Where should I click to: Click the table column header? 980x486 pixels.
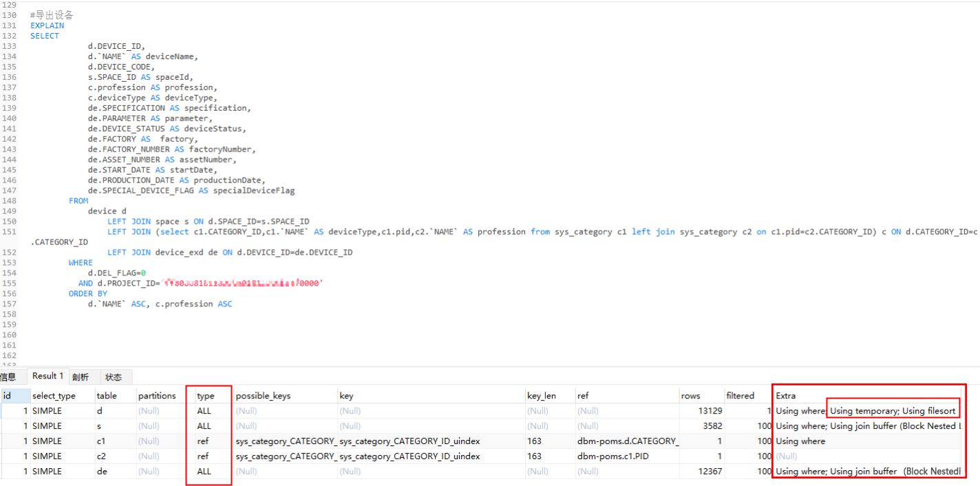(115, 396)
